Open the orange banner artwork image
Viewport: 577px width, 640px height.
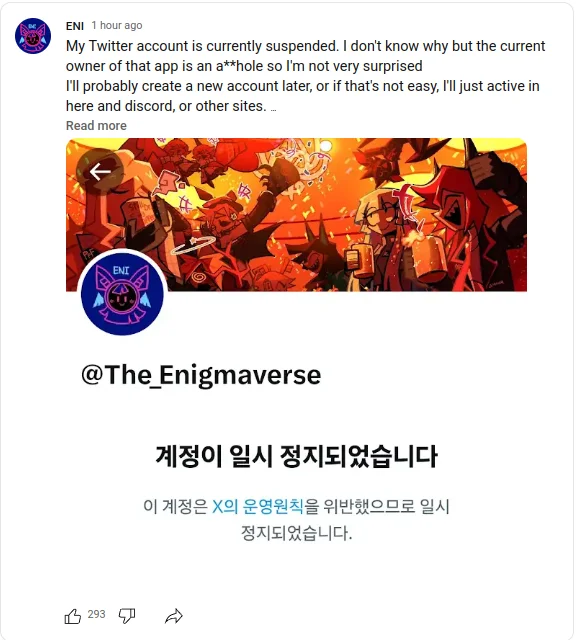(x=296, y=215)
